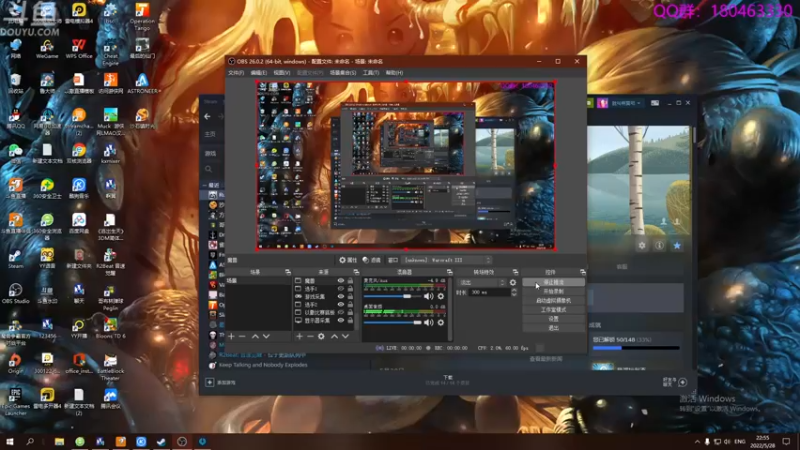Mute the desktop audio speaker icon
Image resolution: width=800 pixels, height=450 pixels.
pos(429,322)
